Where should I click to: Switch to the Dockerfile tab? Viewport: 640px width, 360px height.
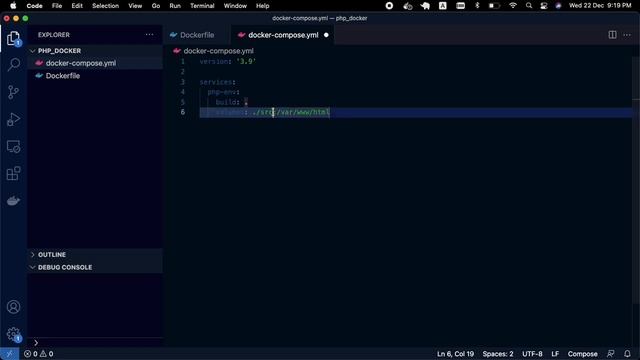point(197,35)
